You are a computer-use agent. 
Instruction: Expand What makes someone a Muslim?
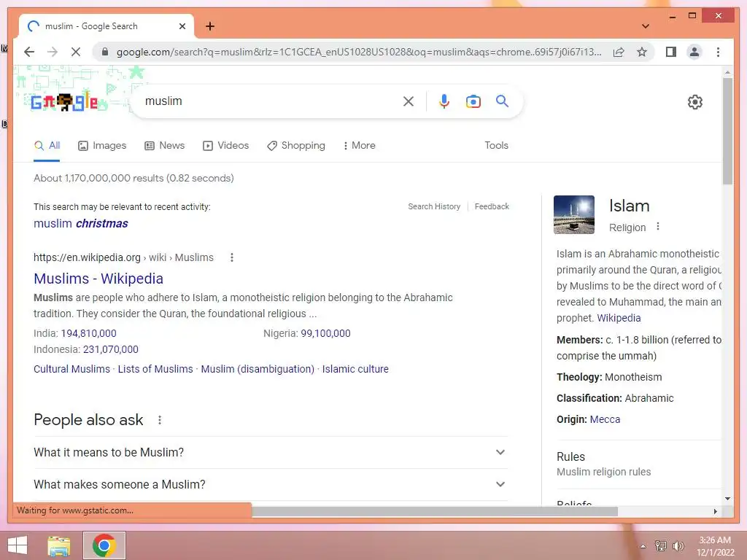point(270,484)
